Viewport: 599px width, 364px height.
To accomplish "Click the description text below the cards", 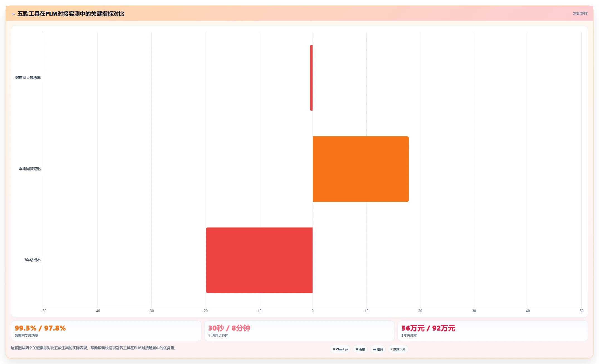I will click(x=93, y=348).
